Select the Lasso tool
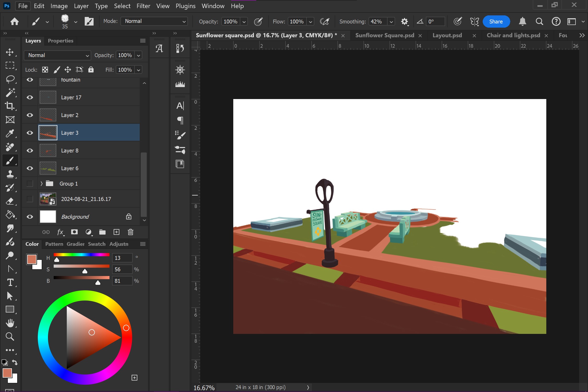 (10, 79)
